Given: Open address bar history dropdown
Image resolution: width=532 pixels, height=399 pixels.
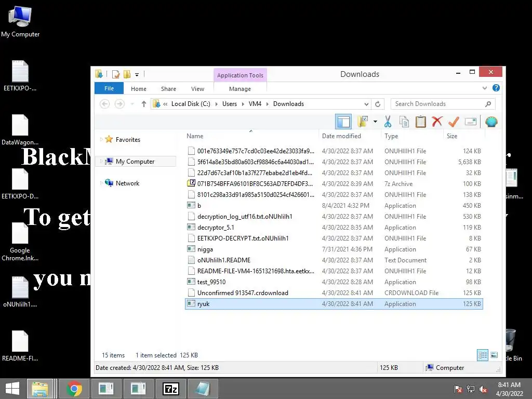Looking at the screenshot, I should [366, 104].
